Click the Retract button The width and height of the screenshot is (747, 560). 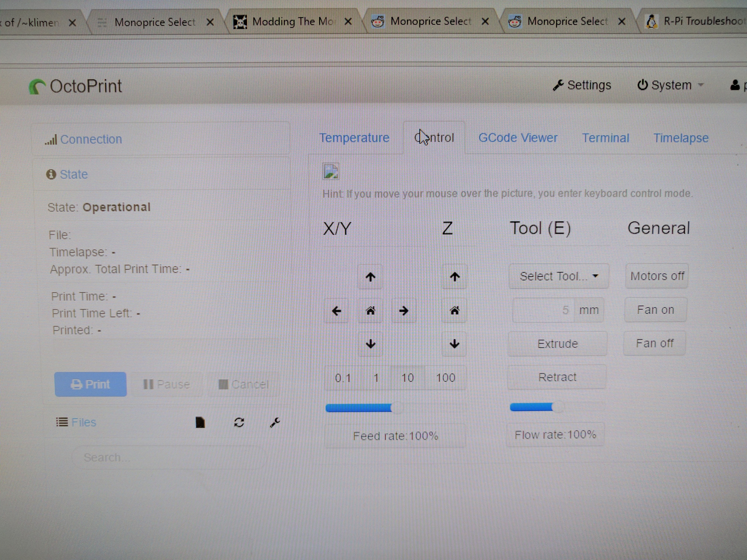(557, 377)
